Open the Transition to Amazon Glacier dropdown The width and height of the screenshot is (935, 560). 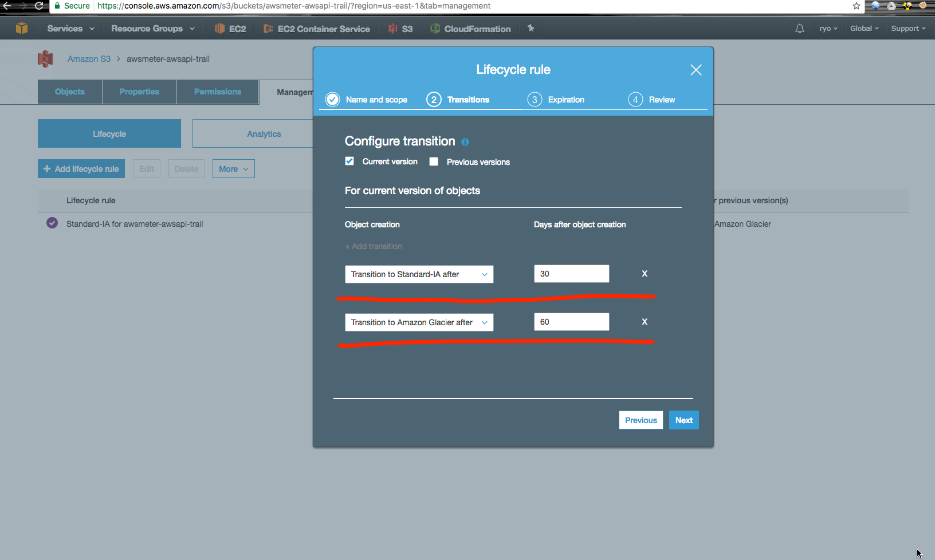pyautogui.click(x=419, y=322)
